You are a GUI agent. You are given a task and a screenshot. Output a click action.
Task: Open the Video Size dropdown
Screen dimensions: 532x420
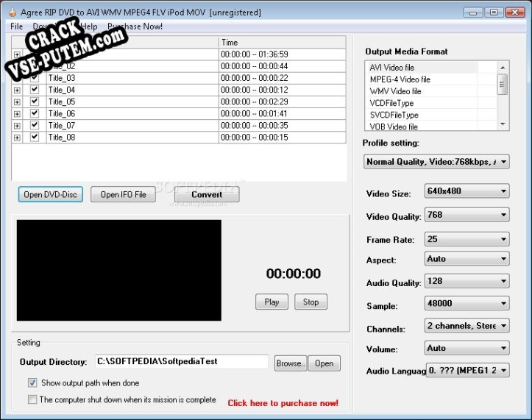click(x=467, y=191)
